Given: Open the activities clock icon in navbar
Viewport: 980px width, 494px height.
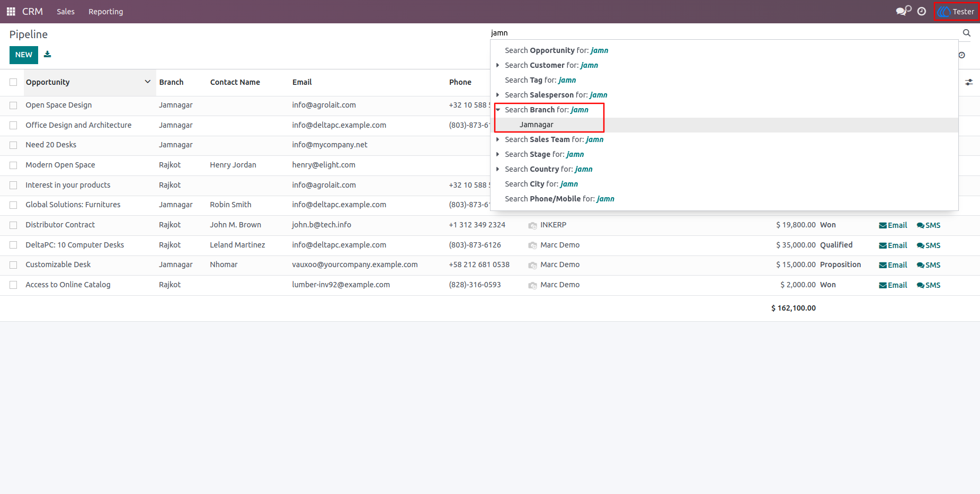Looking at the screenshot, I should (x=922, y=11).
